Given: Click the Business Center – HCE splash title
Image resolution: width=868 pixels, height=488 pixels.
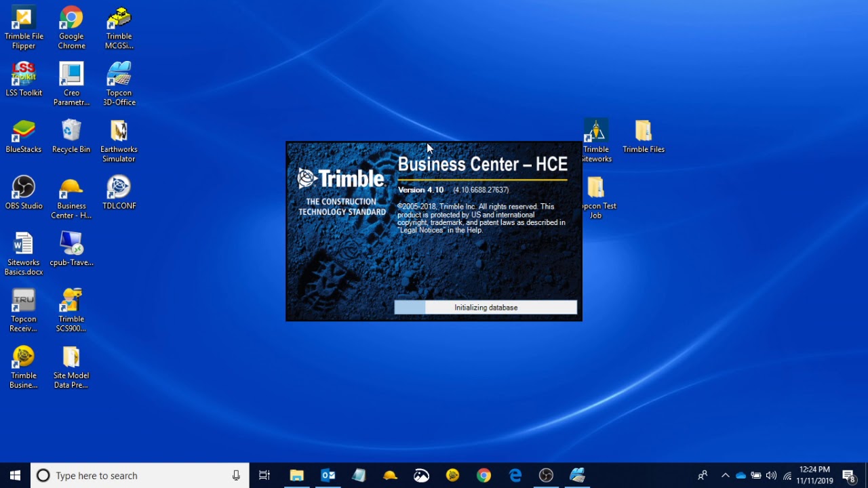Looking at the screenshot, I should point(482,164).
